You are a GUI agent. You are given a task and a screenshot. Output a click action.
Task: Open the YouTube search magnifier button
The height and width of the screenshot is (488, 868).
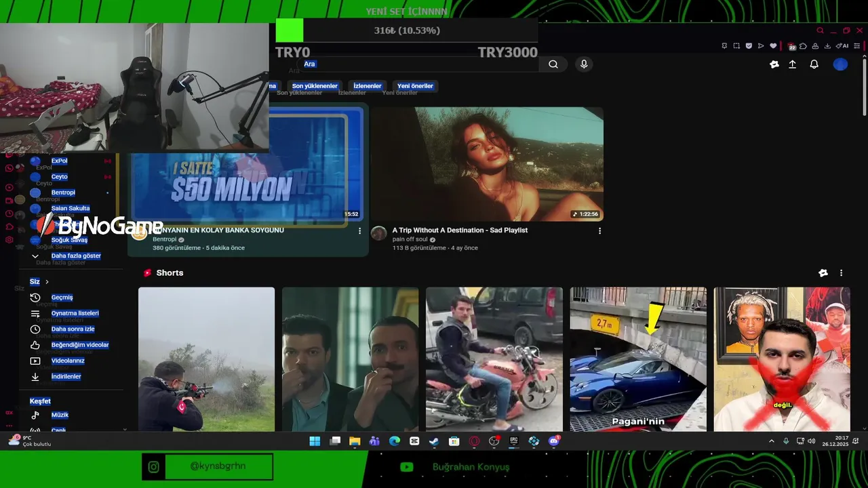pyautogui.click(x=553, y=64)
